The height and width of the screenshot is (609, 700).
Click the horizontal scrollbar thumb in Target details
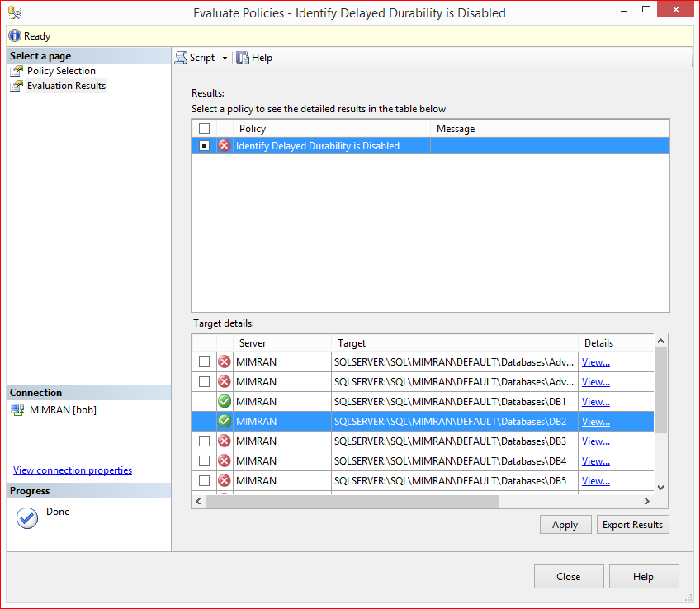click(352, 501)
